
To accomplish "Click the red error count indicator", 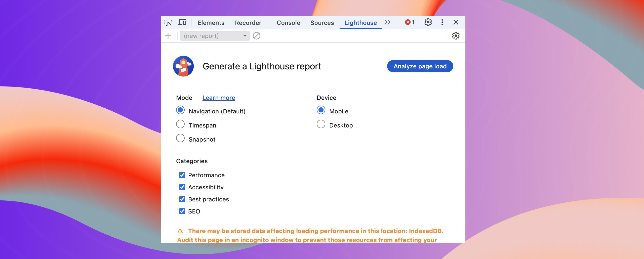I will point(410,22).
